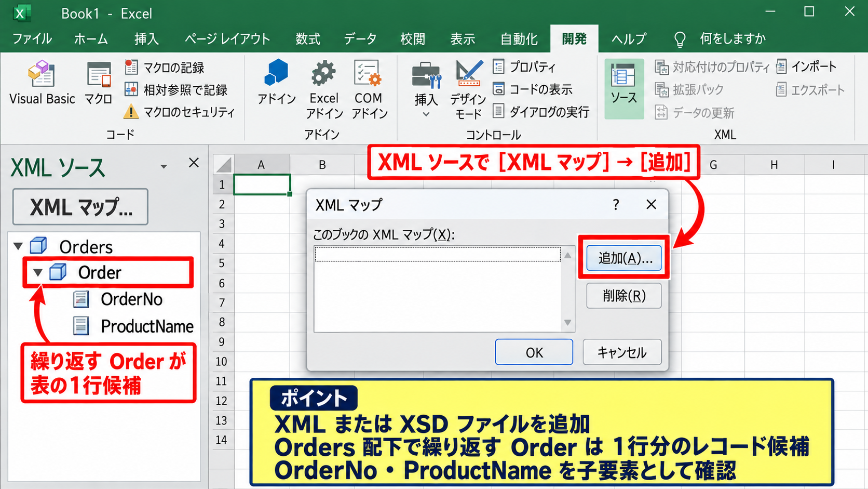868x489 pixels.
Task: Switch to the ホーム tab
Action: pyautogui.click(x=91, y=38)
